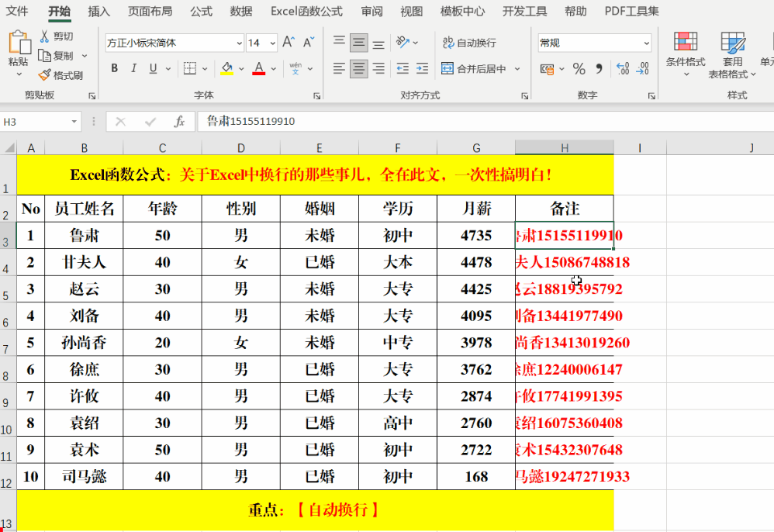Open the font size dropdown
The image size is (774, 532).
pyautogui.click(x=272, y=43)
